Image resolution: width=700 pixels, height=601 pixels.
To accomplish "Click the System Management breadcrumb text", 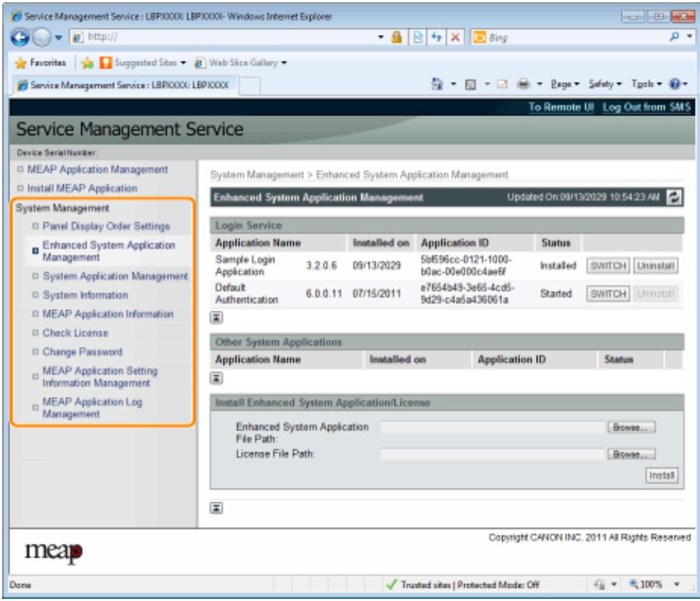I will click(x=257, y=175).
